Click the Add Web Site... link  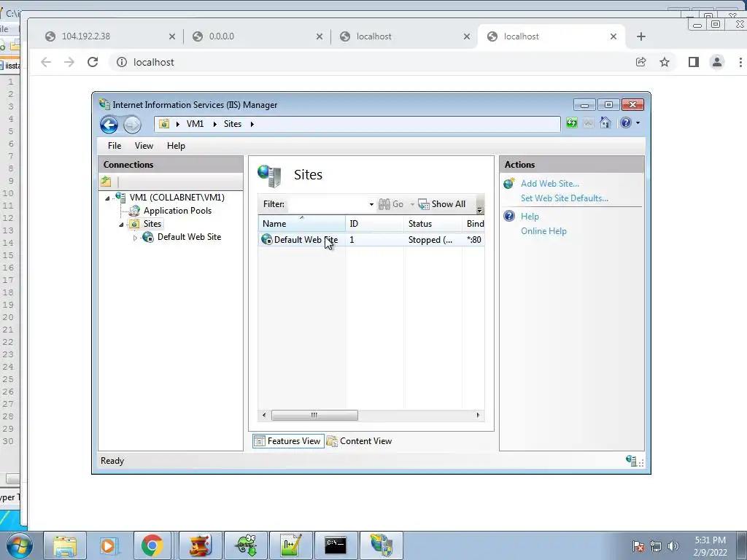(550, 184)
